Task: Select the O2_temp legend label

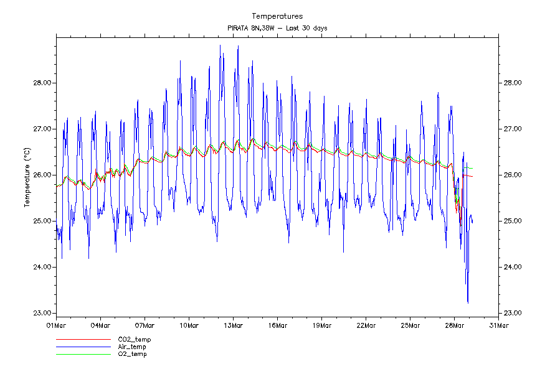Action: 132,354
